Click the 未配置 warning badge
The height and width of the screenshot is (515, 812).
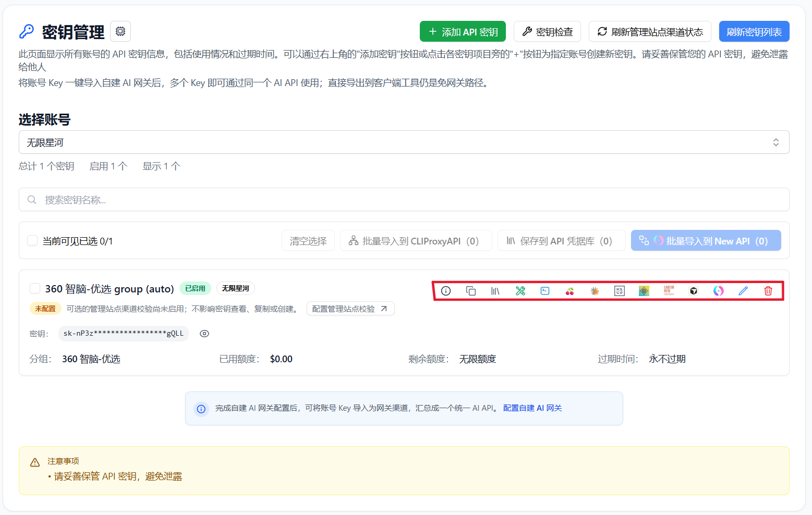point(45,309)
